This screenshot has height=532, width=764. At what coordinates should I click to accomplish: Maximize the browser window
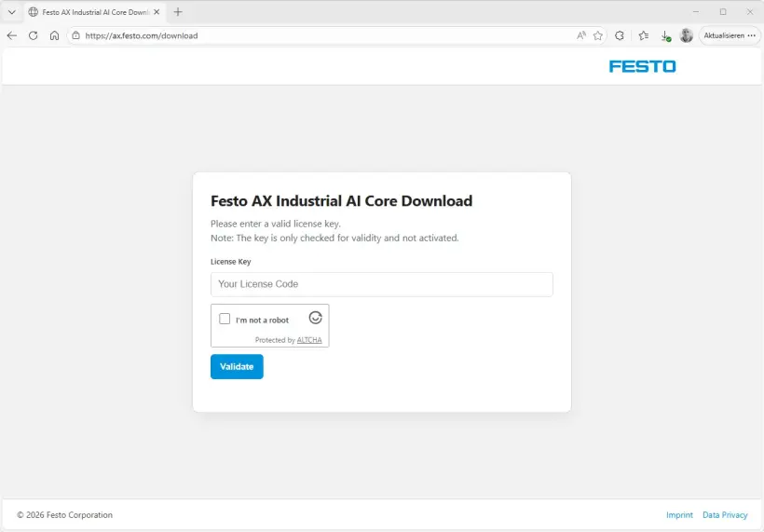click(723, 12)
